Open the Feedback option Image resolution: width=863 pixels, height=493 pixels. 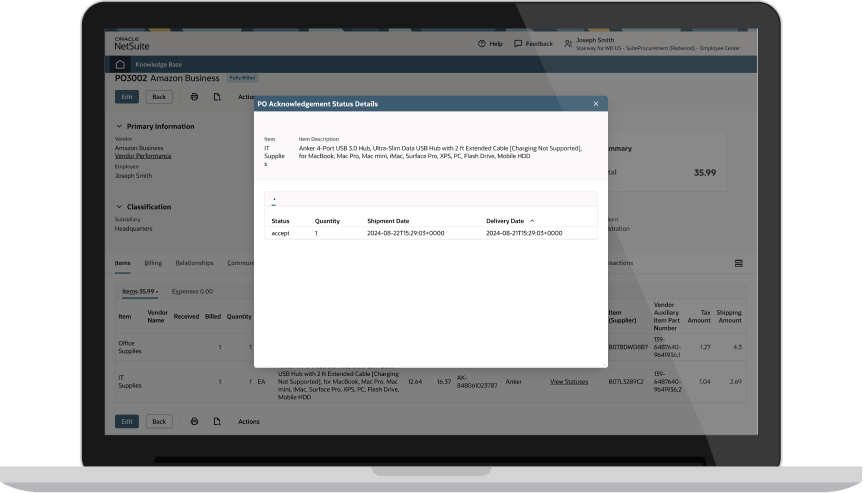click(533, 43)
